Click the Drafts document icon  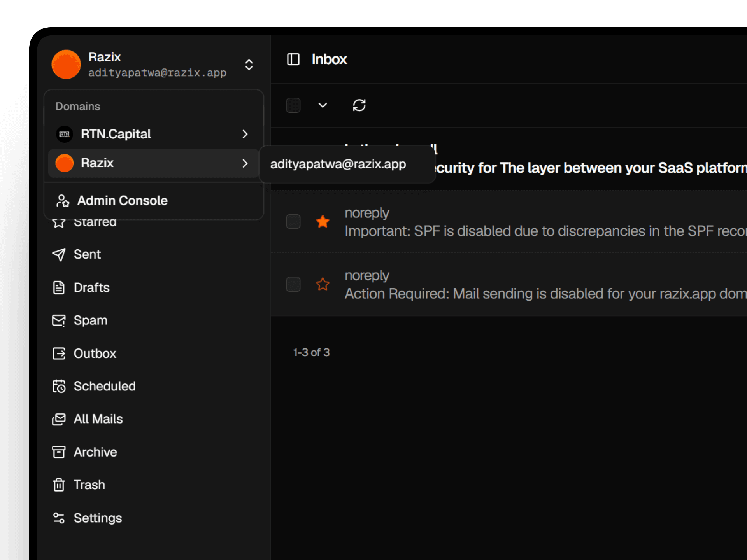click(x=59, y=287)
